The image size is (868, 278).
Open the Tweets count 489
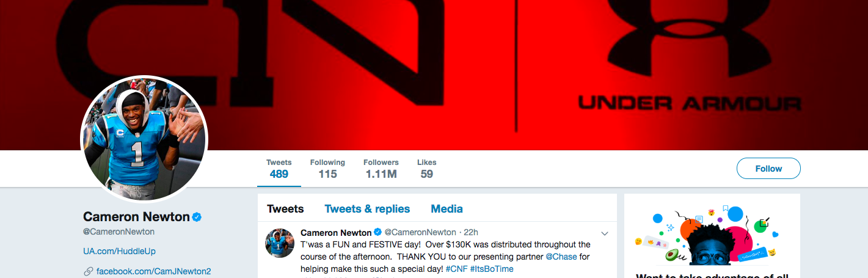(x=279, y=169)
